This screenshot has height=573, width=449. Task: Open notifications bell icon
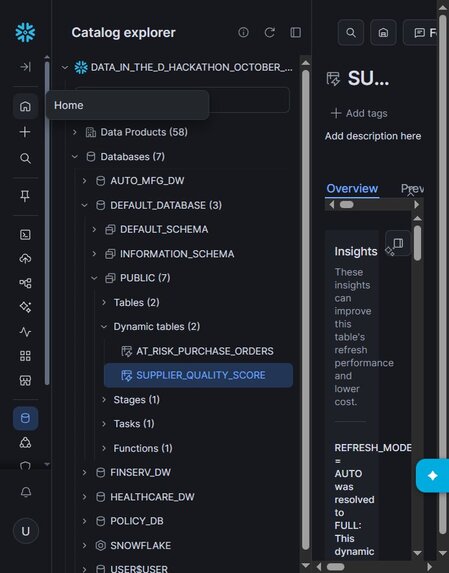pyautogui.click(x=26, y=492)
